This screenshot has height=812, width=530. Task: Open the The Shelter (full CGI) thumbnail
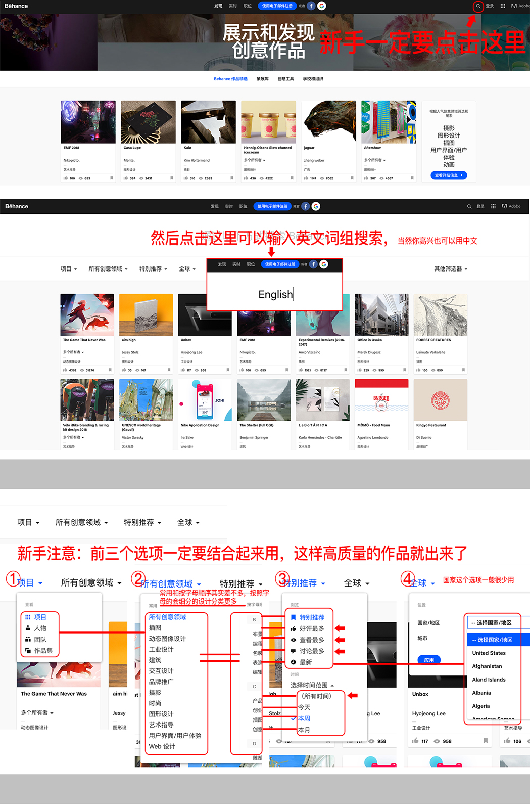click(x=264, y=400)
